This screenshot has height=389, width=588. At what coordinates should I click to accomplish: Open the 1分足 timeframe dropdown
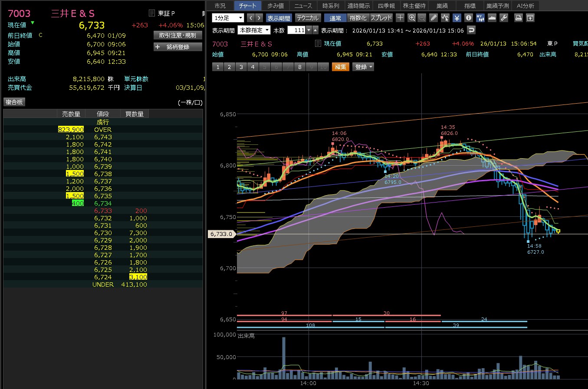point(228,18)
